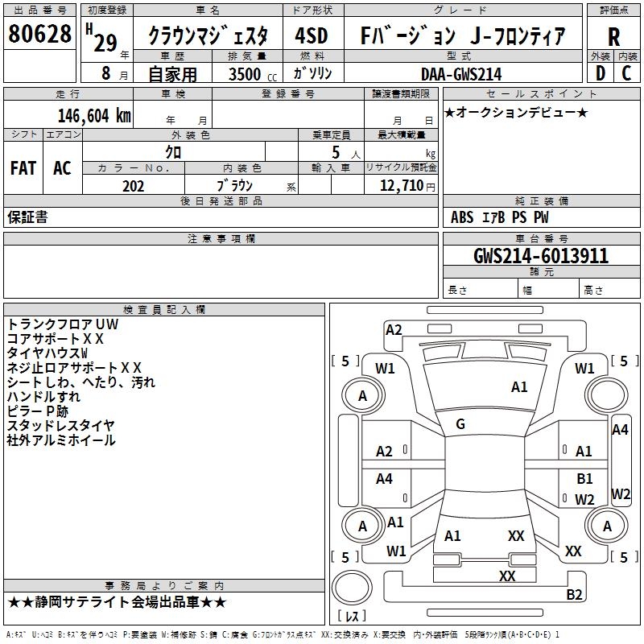The image size is (644, 644).
Task: Click the 注意事項欄 section header
Action: 221,238
